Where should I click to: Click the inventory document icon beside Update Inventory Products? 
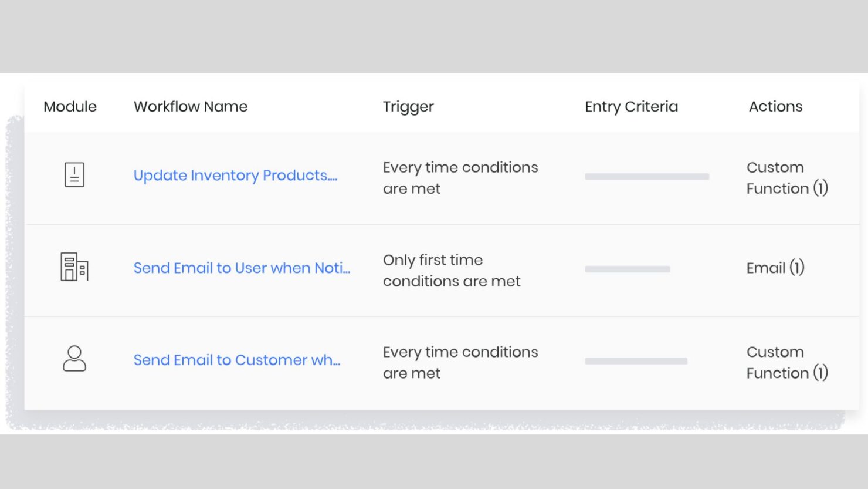tap(74, 174)
